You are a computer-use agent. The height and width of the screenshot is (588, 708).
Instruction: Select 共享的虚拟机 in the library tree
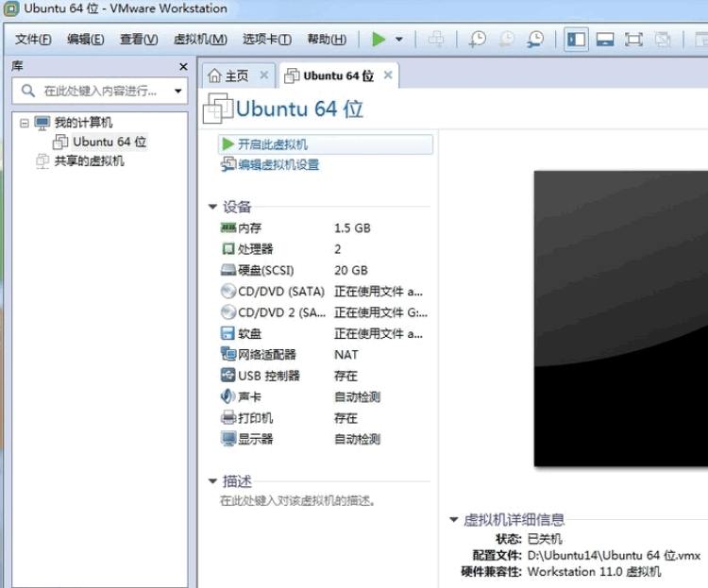89,160
